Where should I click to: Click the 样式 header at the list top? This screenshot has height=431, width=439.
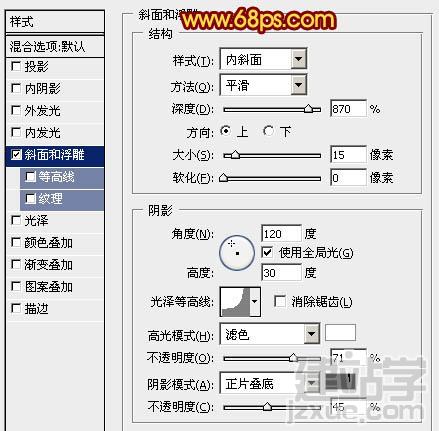55,22
